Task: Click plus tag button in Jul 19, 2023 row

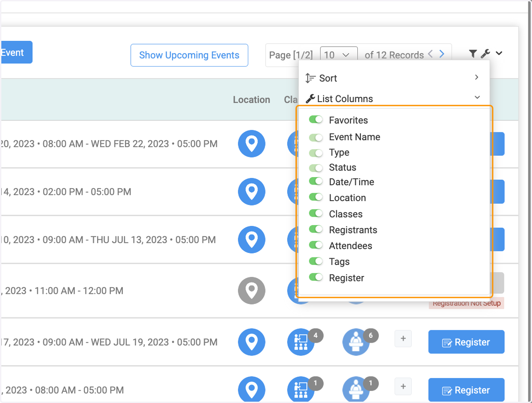Action: pyautogui.click(x=403, y=339)
